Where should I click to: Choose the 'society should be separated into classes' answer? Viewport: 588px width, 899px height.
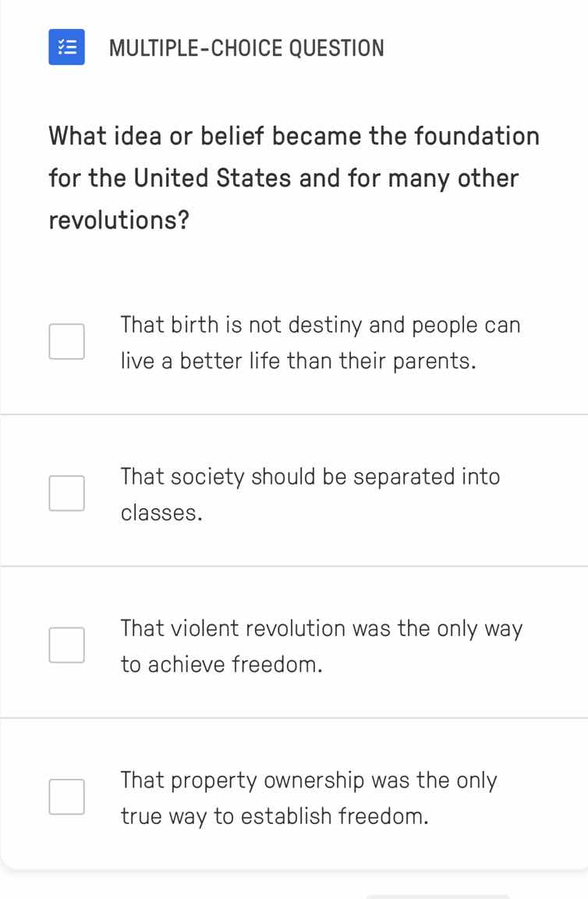coord(310,492)
